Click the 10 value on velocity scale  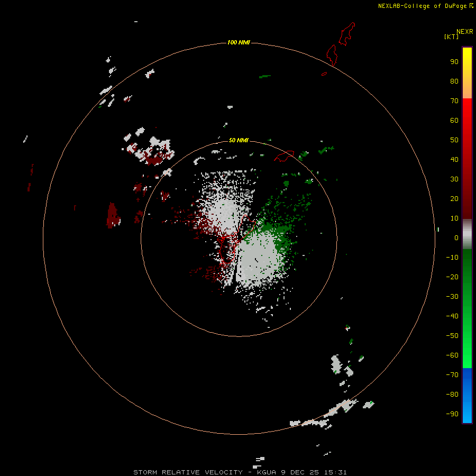click(x=454, y=218)
